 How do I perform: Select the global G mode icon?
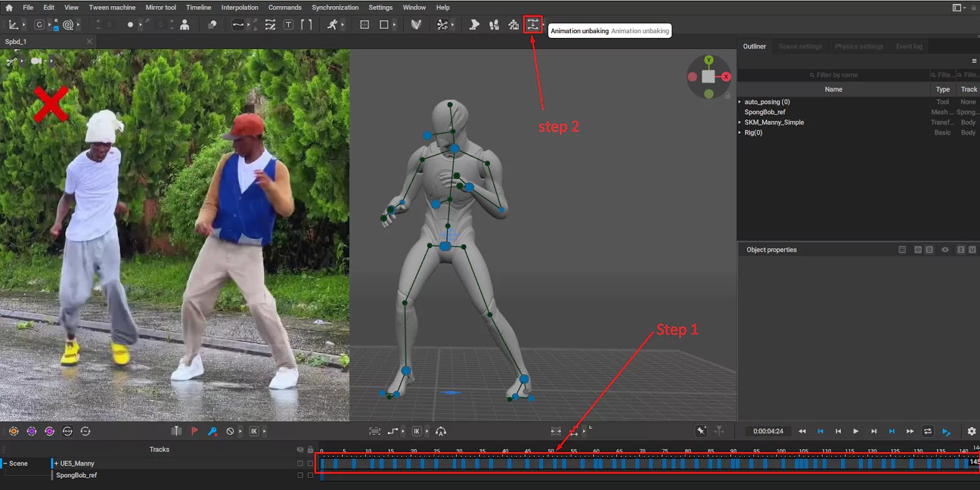(x=39, y=24)
